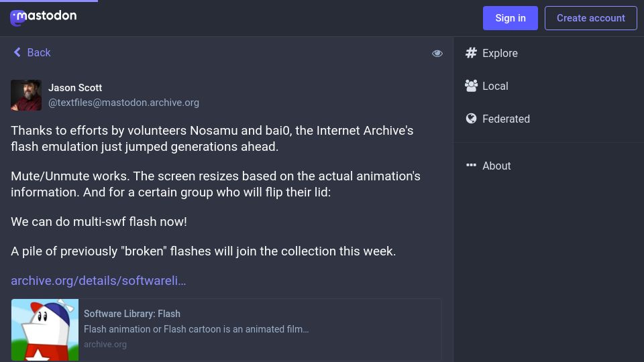The height and width of the screenshot is (362, 644).
Task: Click the Homestar Runner preview thumbnail
Action: pyautogui.click(x=45, y=330)
